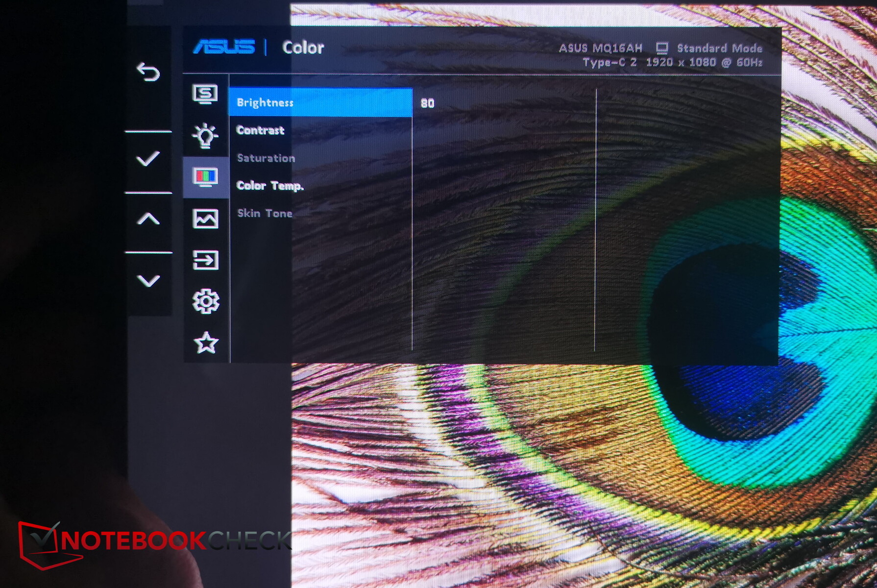Open the Input Select arrow icon
Screen dimensions: 877x588
205,260
